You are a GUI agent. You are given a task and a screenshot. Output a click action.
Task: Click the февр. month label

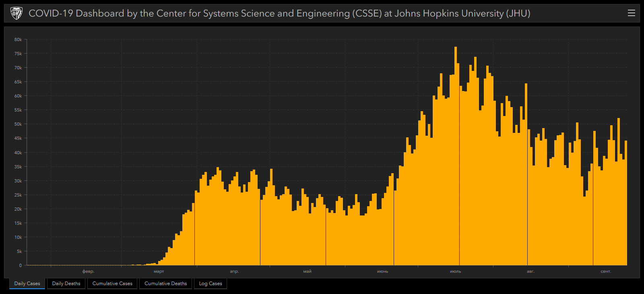pos(88,271)
